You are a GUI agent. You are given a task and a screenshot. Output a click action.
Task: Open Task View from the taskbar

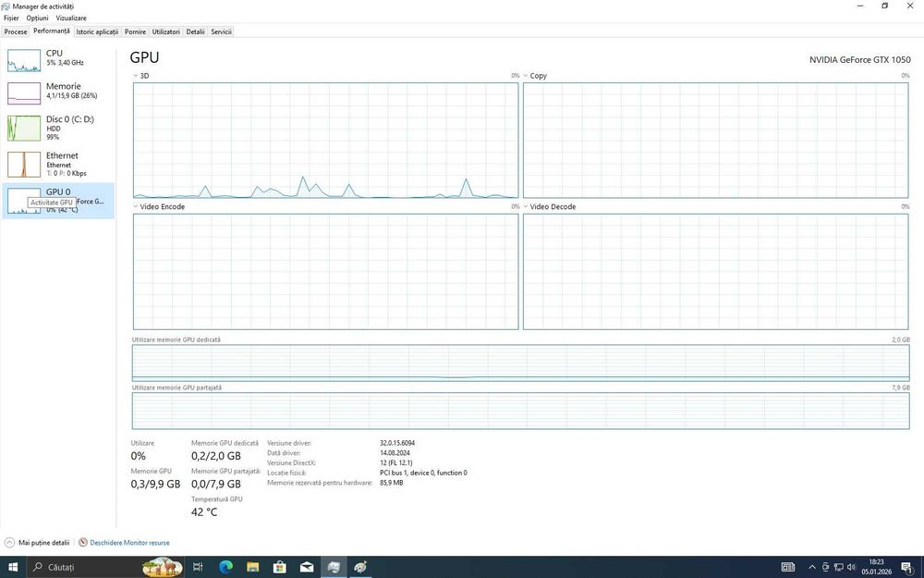[x=198, y=567]
